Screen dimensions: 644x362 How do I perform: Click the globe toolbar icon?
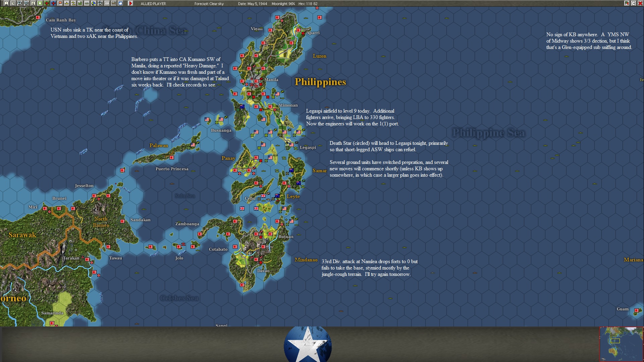pyautogui.click(x=93, y=3)
